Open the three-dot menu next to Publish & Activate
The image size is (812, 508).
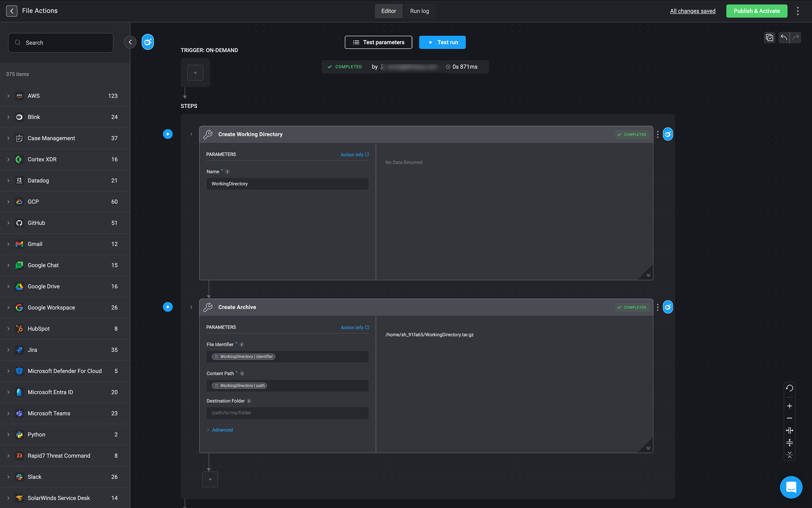point(798,11)
